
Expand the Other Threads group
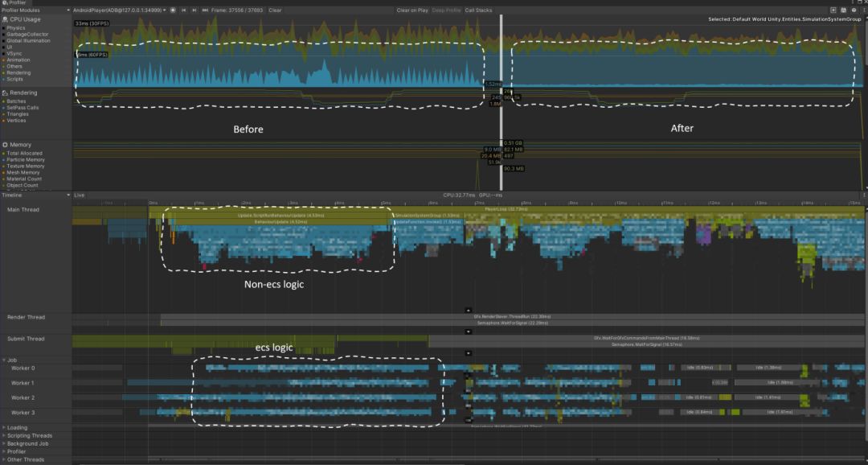click(x=4, y=459)
